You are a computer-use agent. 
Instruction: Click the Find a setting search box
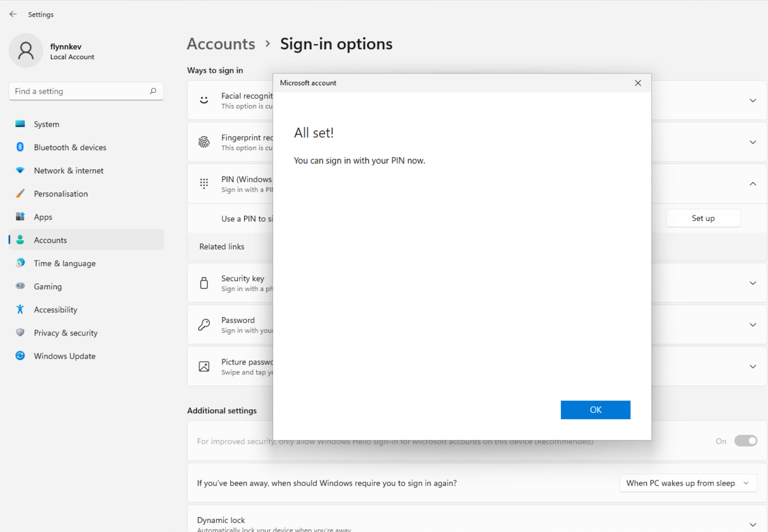[79, 91]
